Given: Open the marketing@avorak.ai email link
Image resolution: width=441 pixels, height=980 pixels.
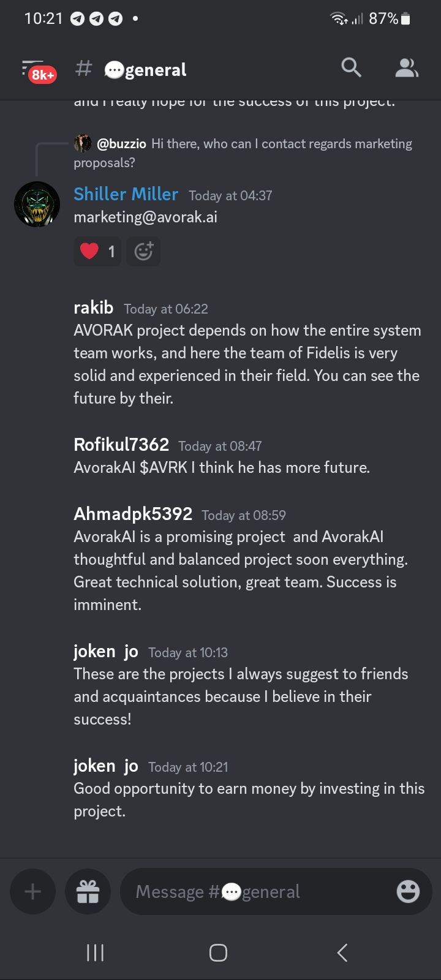Looking at the screenshot, I should click(145, 217).
